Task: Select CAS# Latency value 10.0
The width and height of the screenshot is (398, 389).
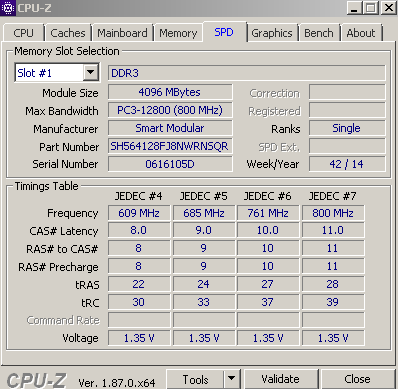Action: click(268, 231)
